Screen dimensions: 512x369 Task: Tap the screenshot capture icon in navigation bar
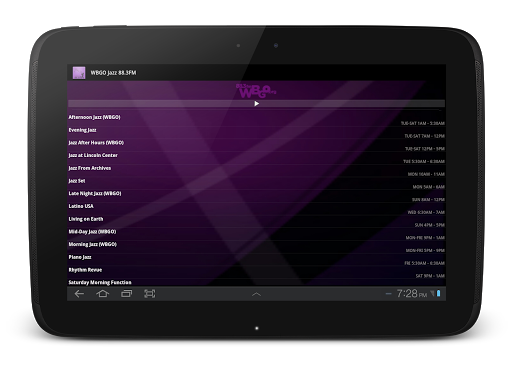pos(150,294)
